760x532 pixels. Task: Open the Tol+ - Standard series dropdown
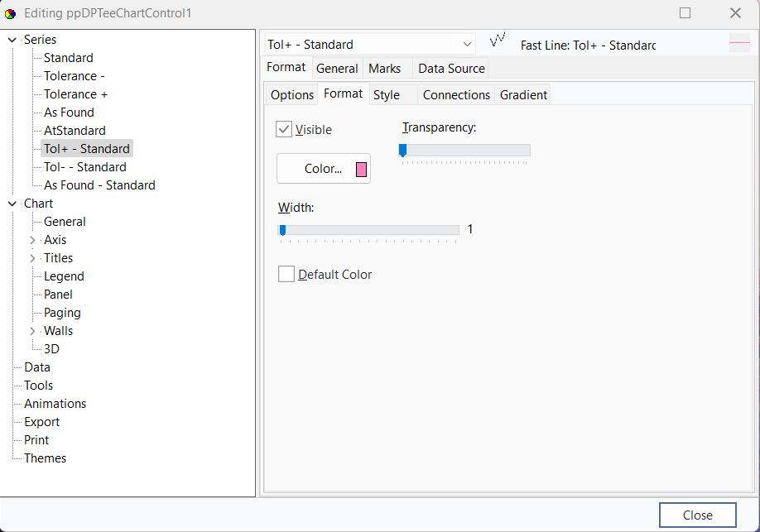coord(467,45)
